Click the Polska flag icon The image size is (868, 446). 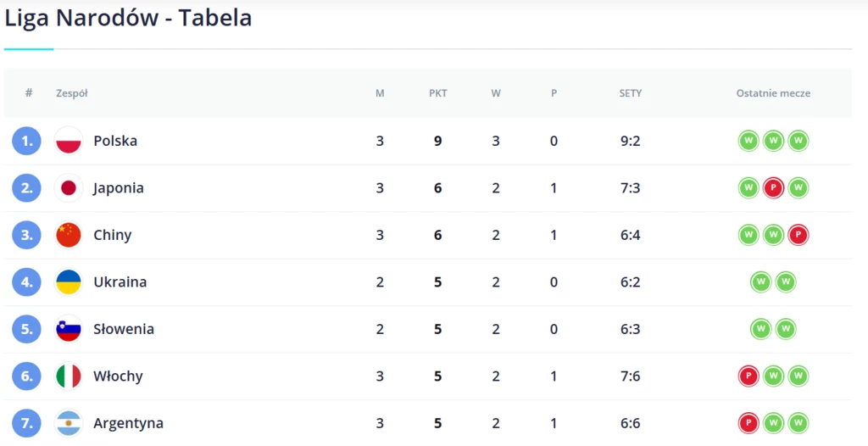[x=69, y=141]
